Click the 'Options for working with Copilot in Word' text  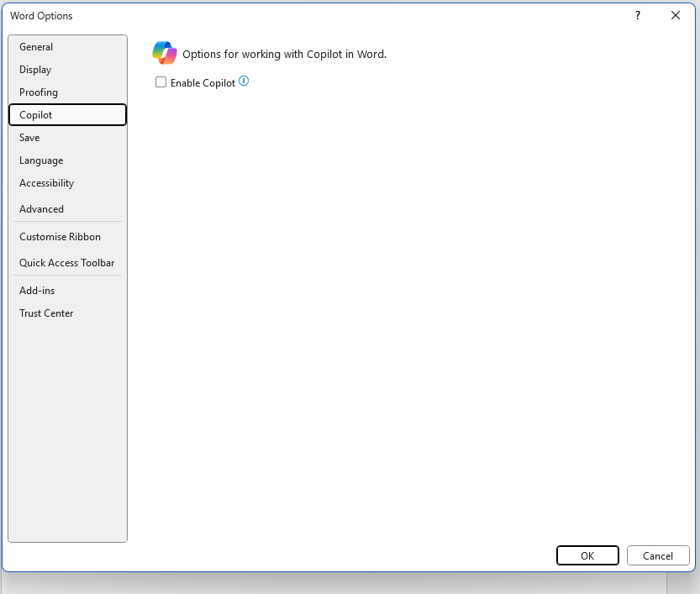[284, 54]
